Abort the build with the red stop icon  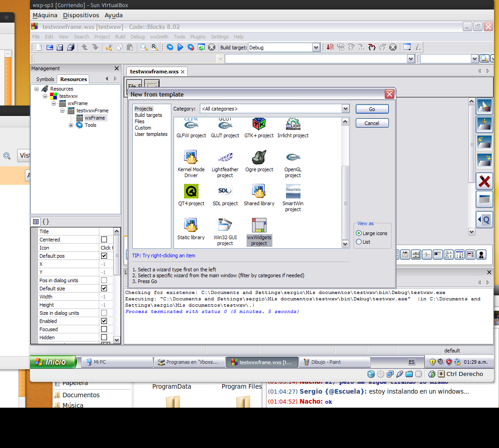(x=211, y=47)
